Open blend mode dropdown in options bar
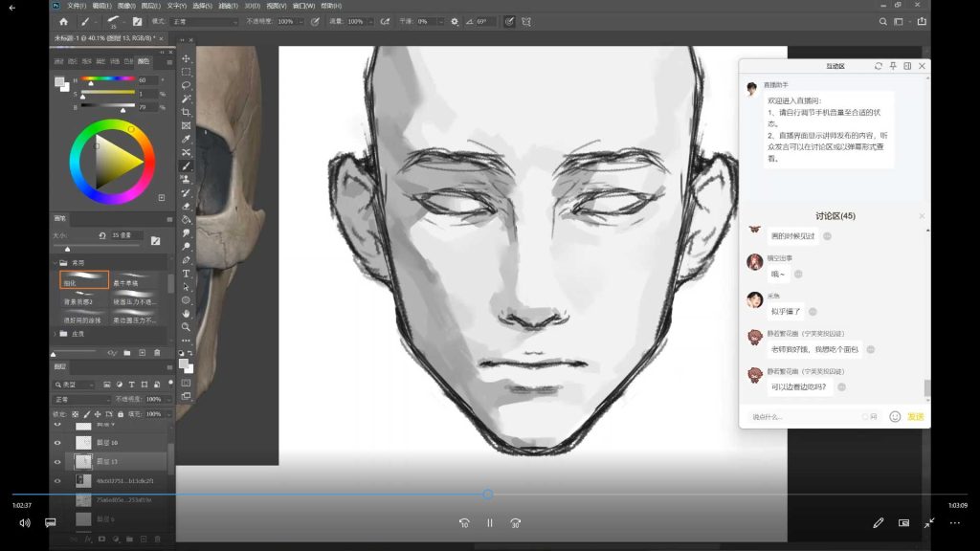This screenshot has width=980, height=551. (x=205, y=21)
